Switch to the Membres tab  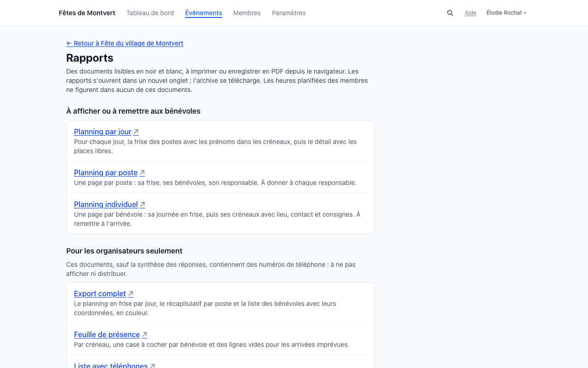(x=247, y=13)
